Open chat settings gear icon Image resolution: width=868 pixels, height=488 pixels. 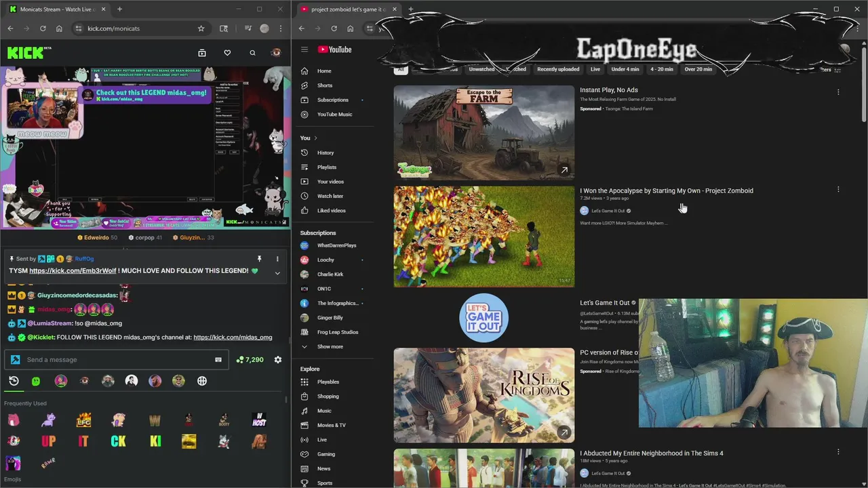click(277, 360)
